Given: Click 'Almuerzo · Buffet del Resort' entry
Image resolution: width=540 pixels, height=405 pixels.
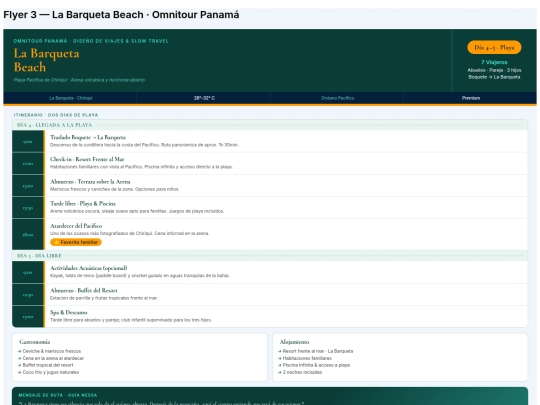Looking at the screenshot, I should [84, 290].
